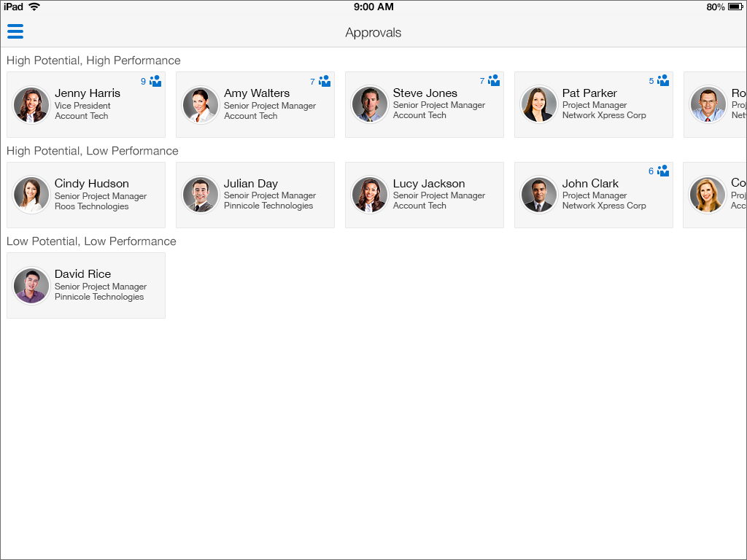Open Cindy Hudson's profile photo

click(x=31, y=195)
